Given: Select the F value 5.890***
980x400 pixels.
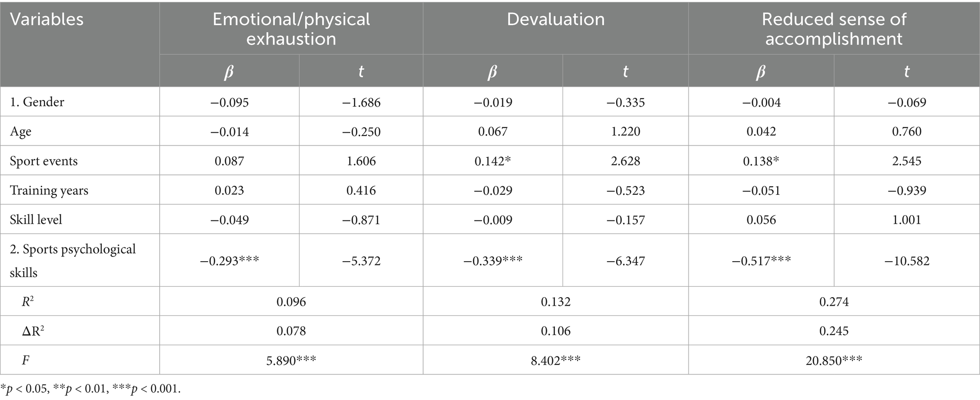Looking at the screenshot, I should pyautogui.click(x=291, y=360).
